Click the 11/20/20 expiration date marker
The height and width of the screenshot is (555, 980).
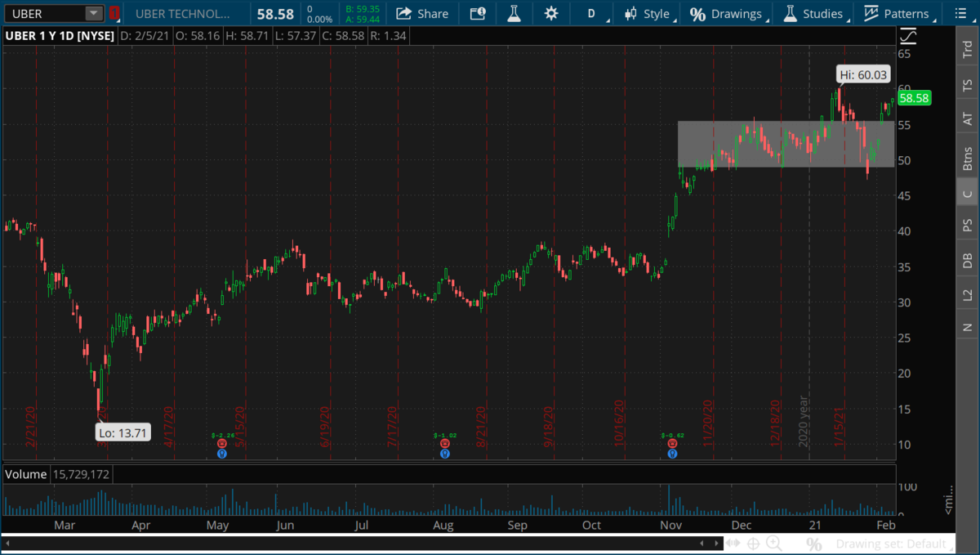[709, 423]
